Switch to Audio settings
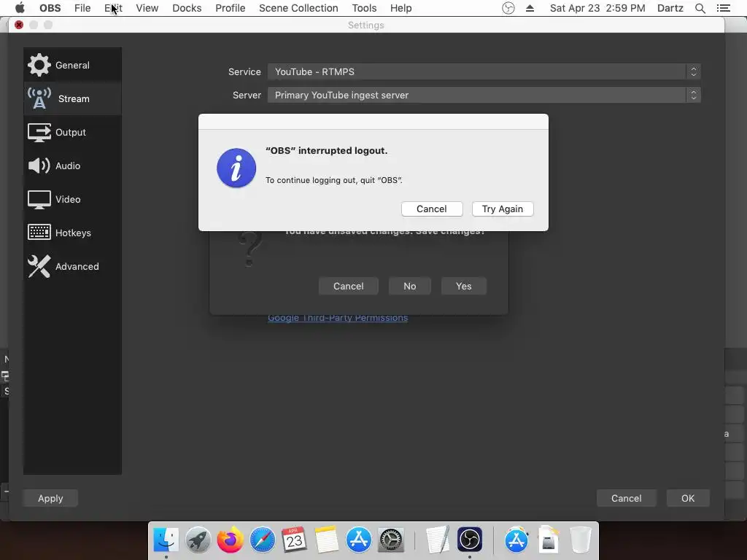 tap(72, 166)
